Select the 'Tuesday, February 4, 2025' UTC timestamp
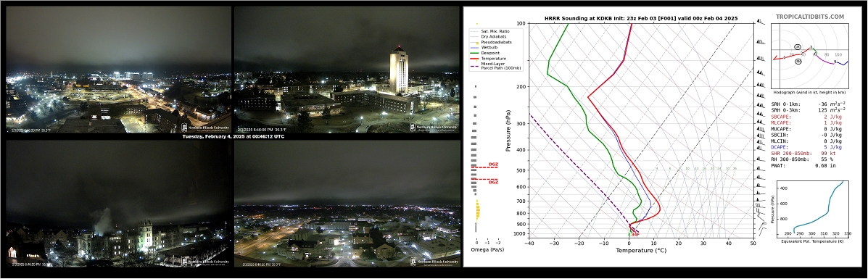 tap(233, 136)
